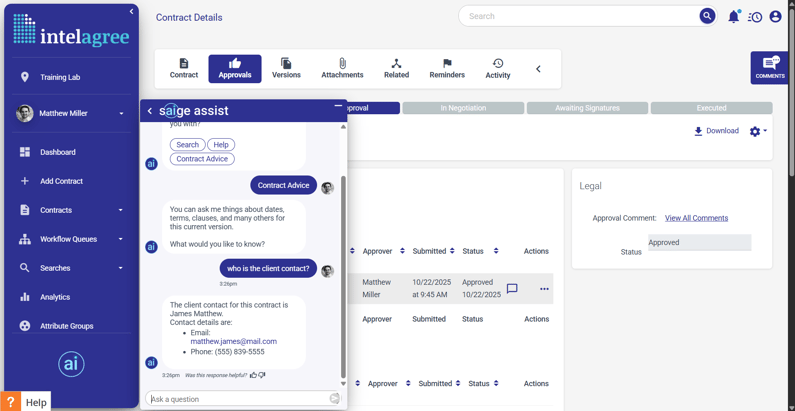Image resolution: width=795 pixels, height=411 pixels.
Task: Click the search magnifier button
Action: click(707, 16)
